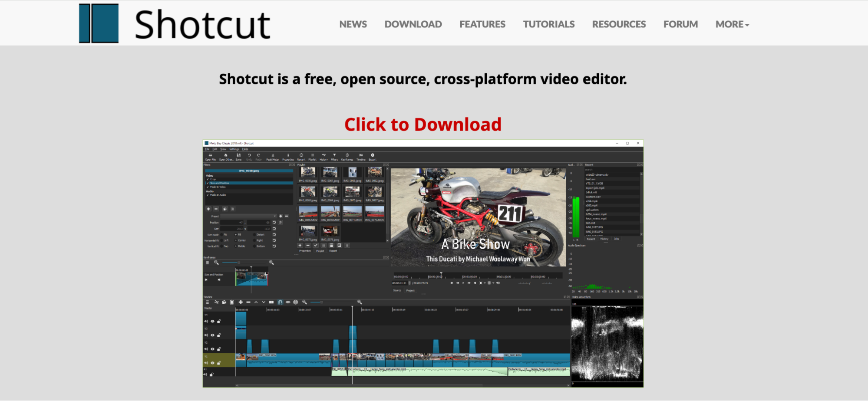Open the Open Other dropdown in the toolbar
Viewport: 868px width, 401px height.
click(x=226, y=157)
